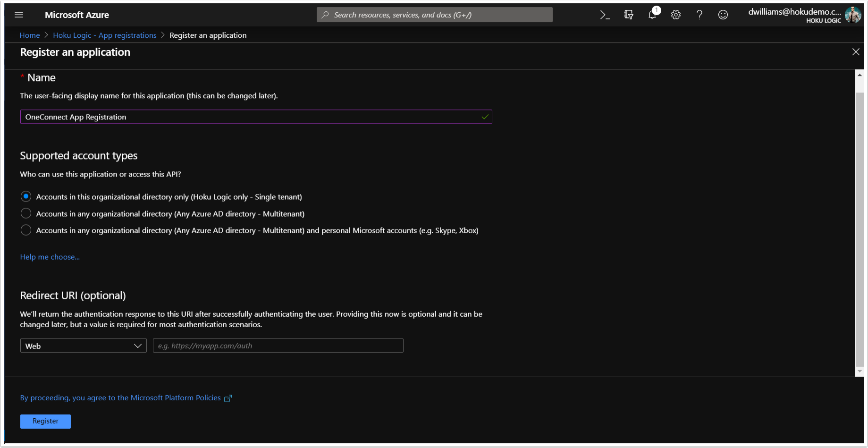The width and height of the screenshot is (868, 448).
Task: Open the portal hamburger menu
Action: pyautogui.click(x=19, y=15)
